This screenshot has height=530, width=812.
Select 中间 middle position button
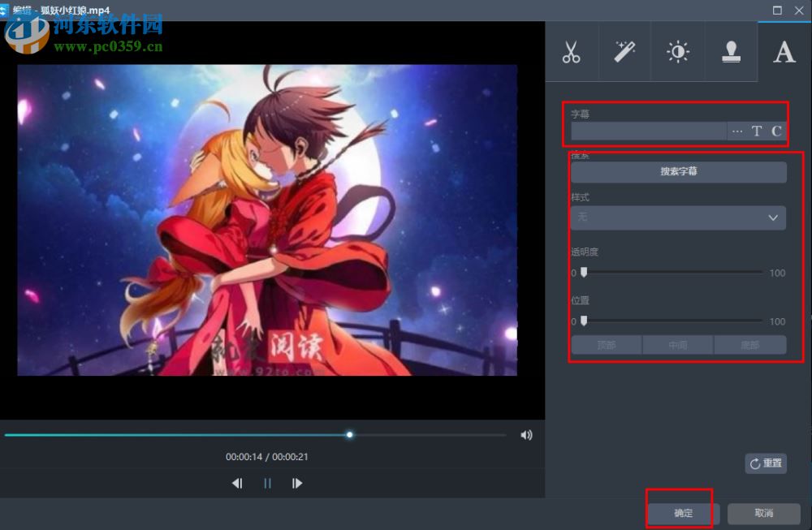coord(678,345)
